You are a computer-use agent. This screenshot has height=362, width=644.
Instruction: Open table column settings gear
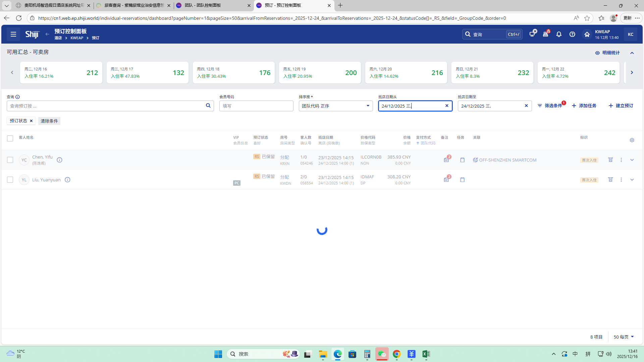tap(632, 140)
